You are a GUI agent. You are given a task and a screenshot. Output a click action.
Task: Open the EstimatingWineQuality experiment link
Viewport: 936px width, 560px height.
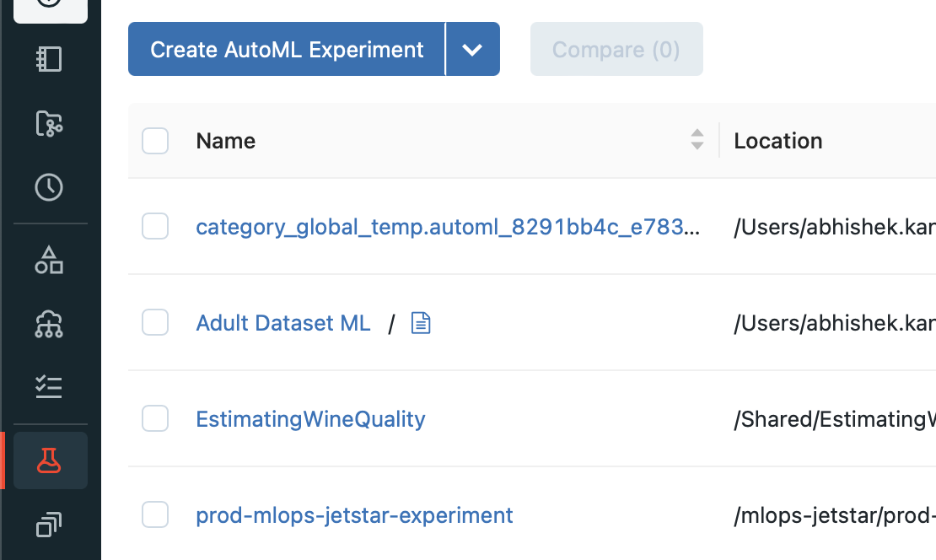tap(310, 419)
